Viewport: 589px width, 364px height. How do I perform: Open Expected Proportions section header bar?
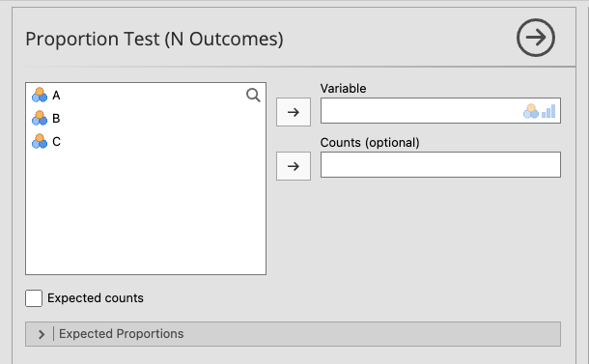(293, 334)
